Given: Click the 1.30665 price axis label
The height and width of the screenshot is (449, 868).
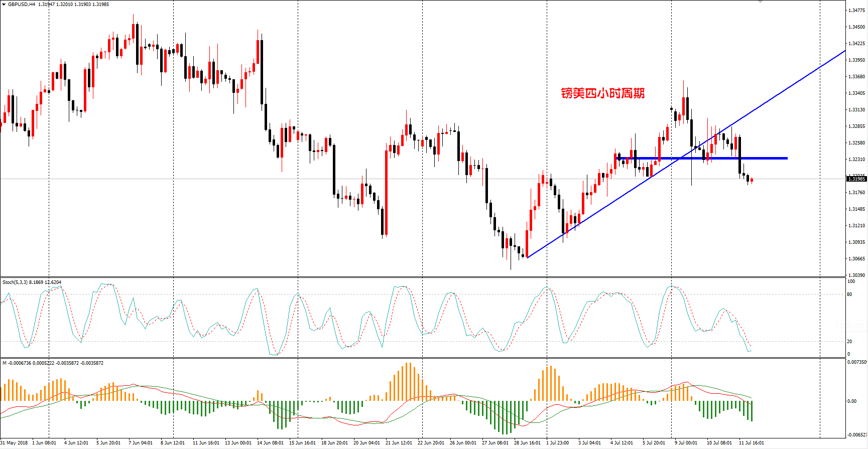Looking at the screenshot, I should point(856,259).
